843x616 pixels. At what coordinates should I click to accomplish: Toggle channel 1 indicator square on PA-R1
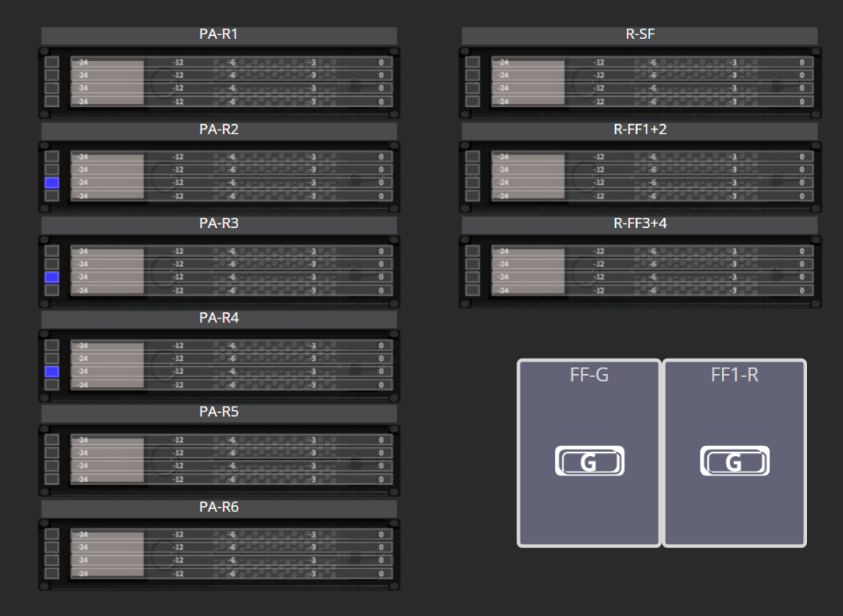pyautogui.click(x=52, y=62)
